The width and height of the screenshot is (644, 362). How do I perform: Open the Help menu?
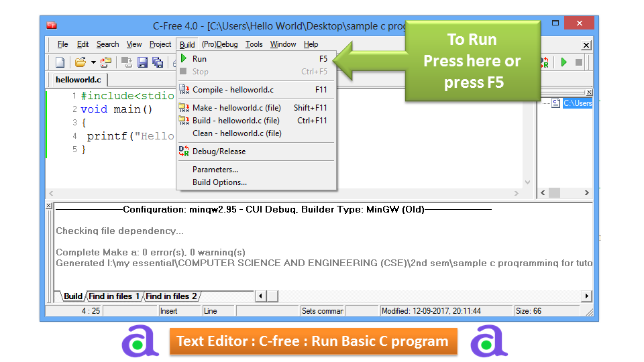[311, 44]
